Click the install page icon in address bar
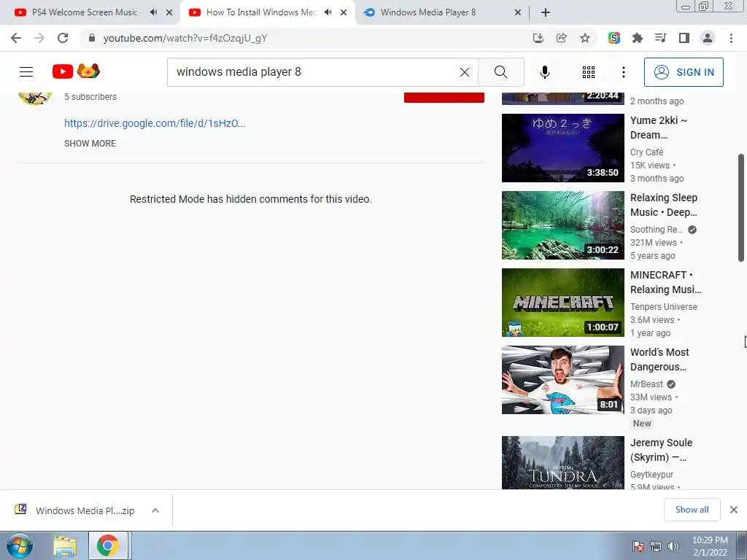 [538, 38]
